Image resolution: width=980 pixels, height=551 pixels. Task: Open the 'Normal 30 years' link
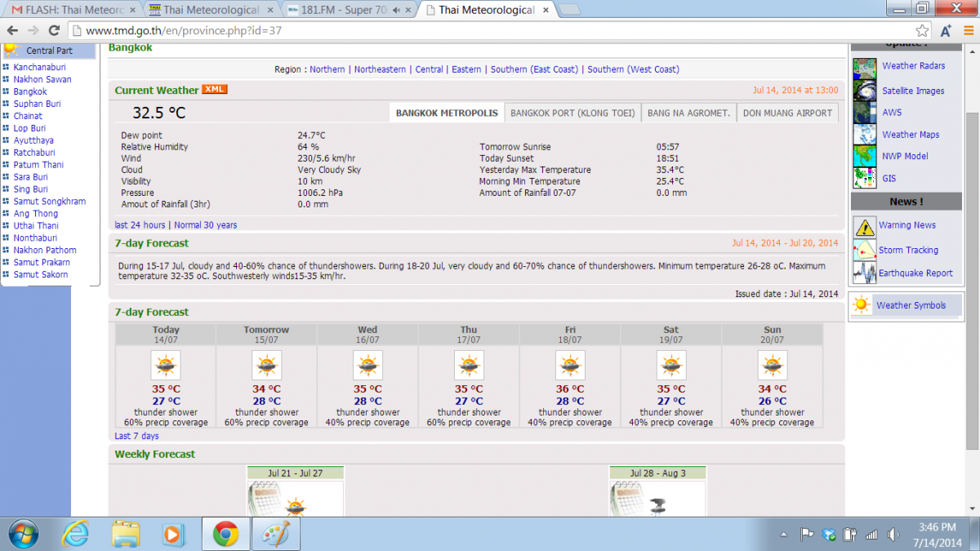click(206, 225)
